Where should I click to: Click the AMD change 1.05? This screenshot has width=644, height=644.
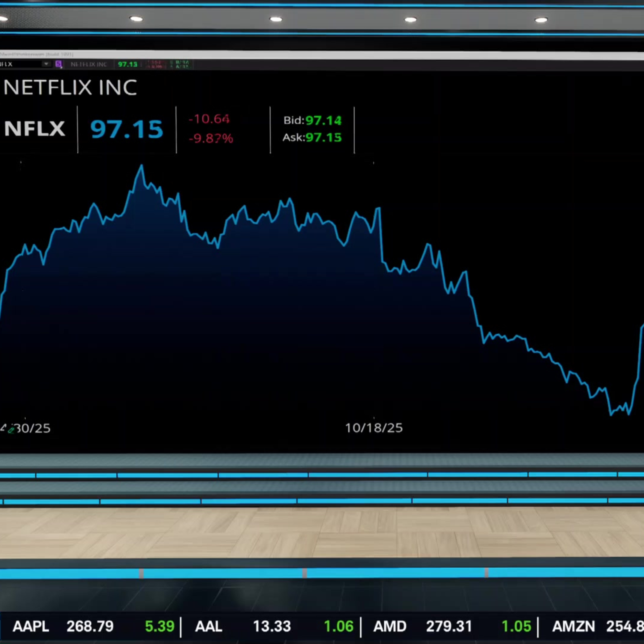point(517,626)
